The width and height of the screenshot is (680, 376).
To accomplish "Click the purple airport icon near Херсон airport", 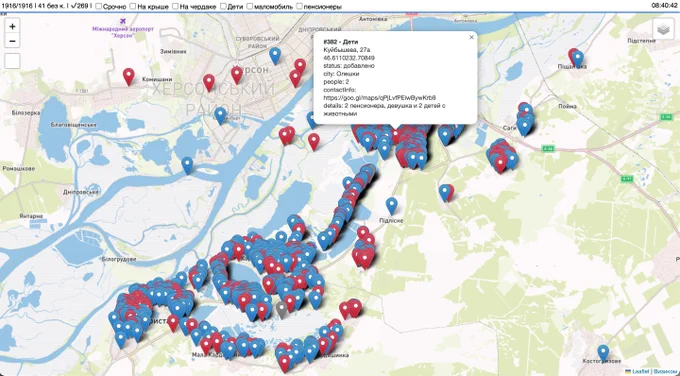I will pyautogui.click(x=123, y=21).
